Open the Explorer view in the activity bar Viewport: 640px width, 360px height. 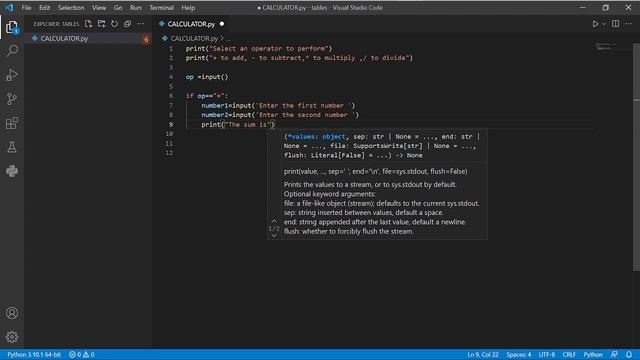pyautogui.click(x=12, y=27)
